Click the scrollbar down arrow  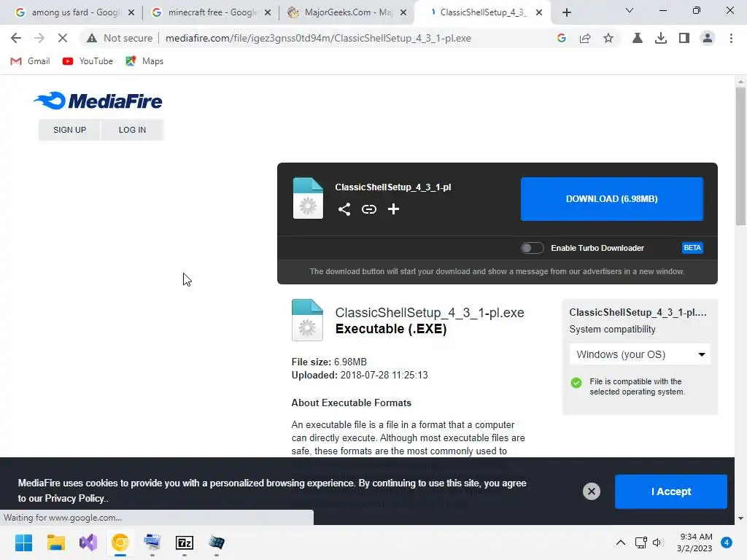pyautogui.click(x=740, y=518)
